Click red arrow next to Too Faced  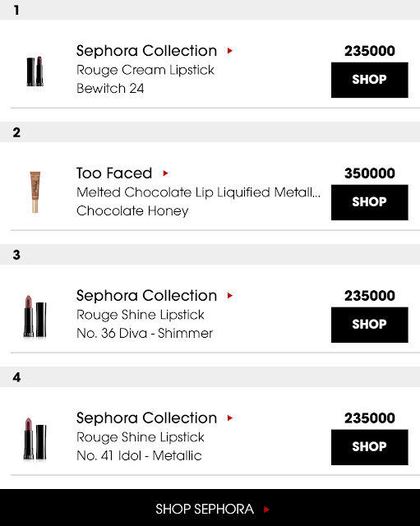coord(165,173)
